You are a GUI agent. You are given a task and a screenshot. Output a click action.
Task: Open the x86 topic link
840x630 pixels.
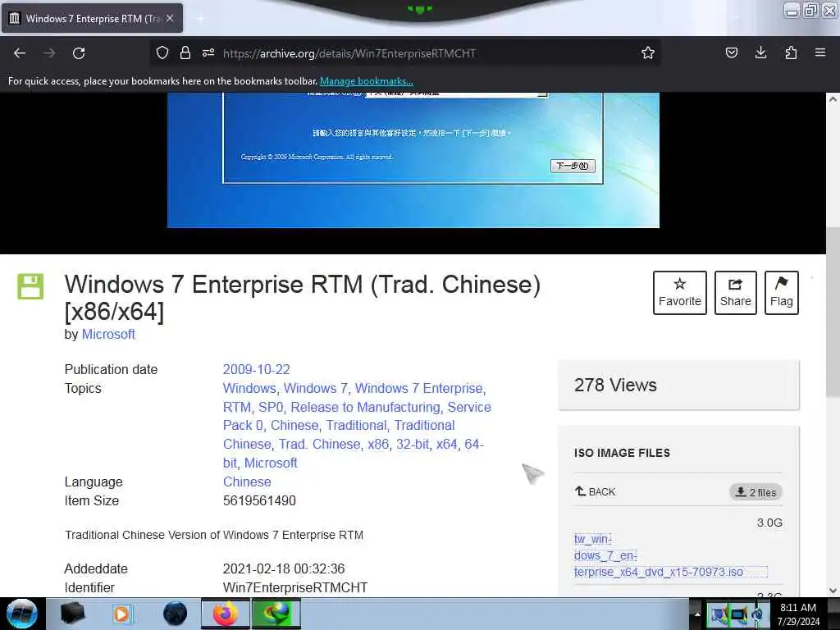pos(377,444)
